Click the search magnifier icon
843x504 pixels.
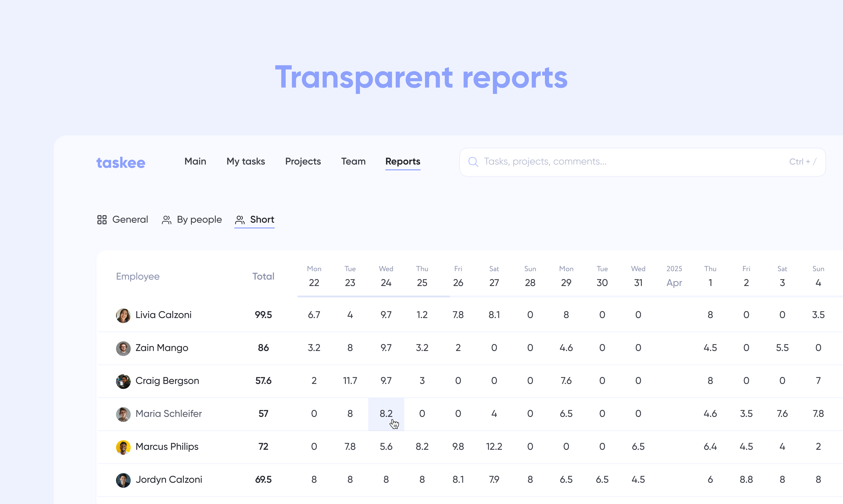coord(473,162)
